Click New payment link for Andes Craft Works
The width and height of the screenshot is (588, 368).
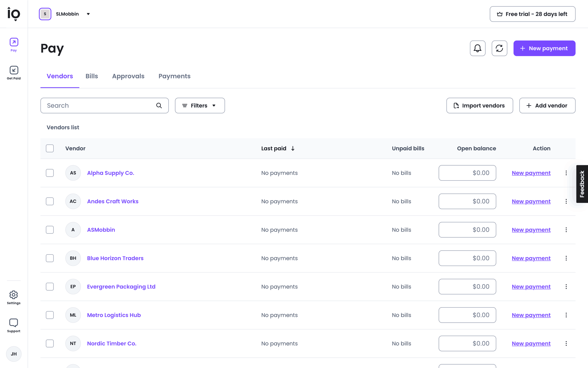pyautogui.click(x=531, y=201)
